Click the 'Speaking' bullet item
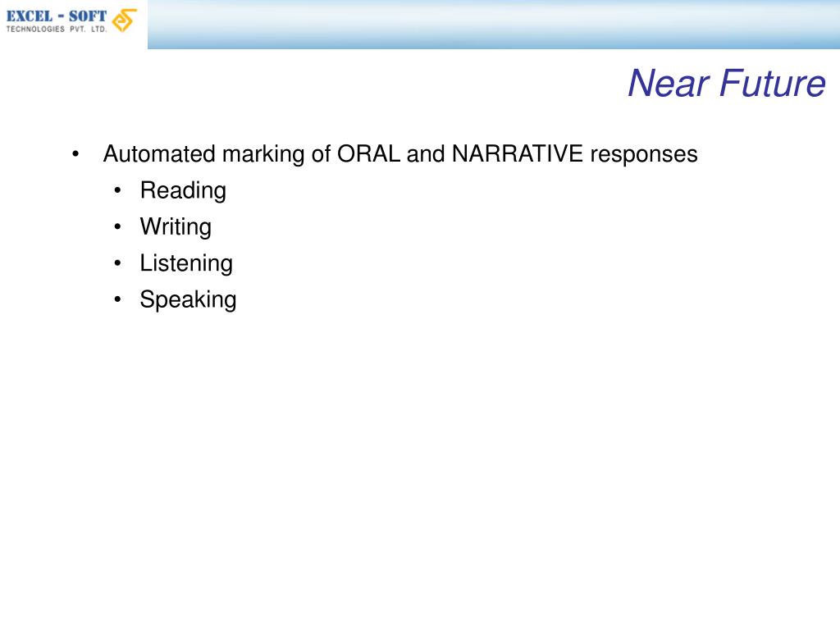This screenshot has height=630, width=840. pos(188,300)
